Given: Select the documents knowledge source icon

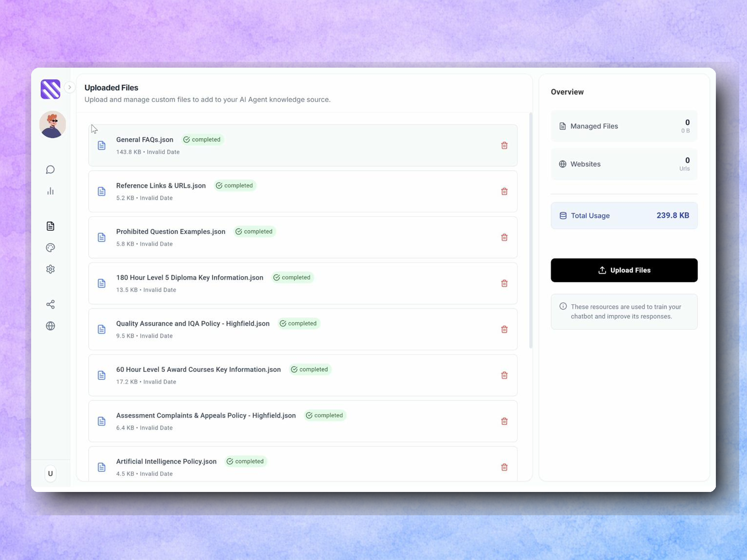Looking at the screenshot, I should (x=50, y=226).
